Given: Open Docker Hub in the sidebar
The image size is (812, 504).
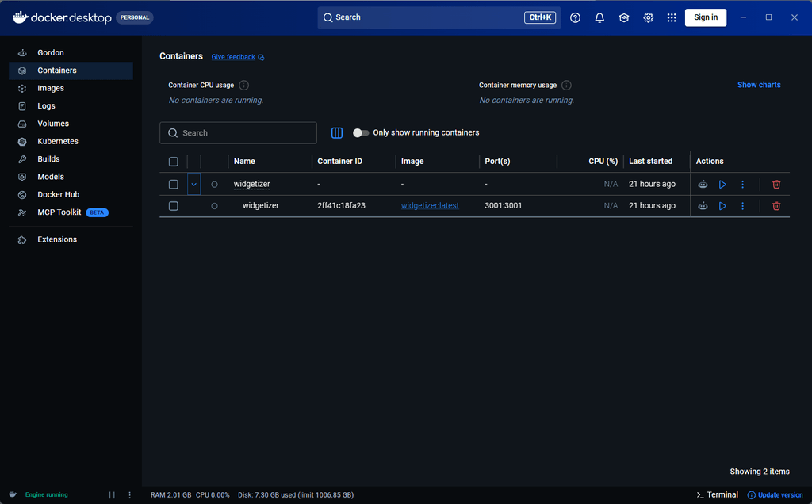Looking at the screenshot, I should tap(71, 195).
